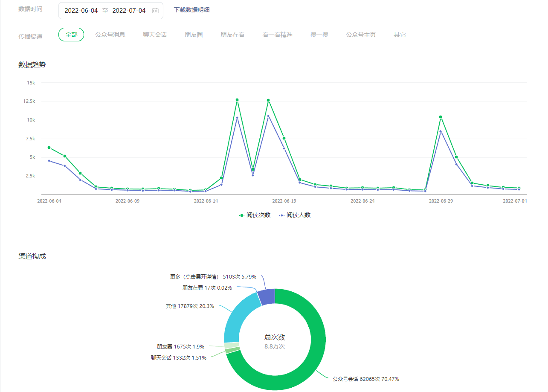Click the 2022-06-29 peak 阅读次数 data point
Screen dimensions: 548x392
click(x=441, y=117)
